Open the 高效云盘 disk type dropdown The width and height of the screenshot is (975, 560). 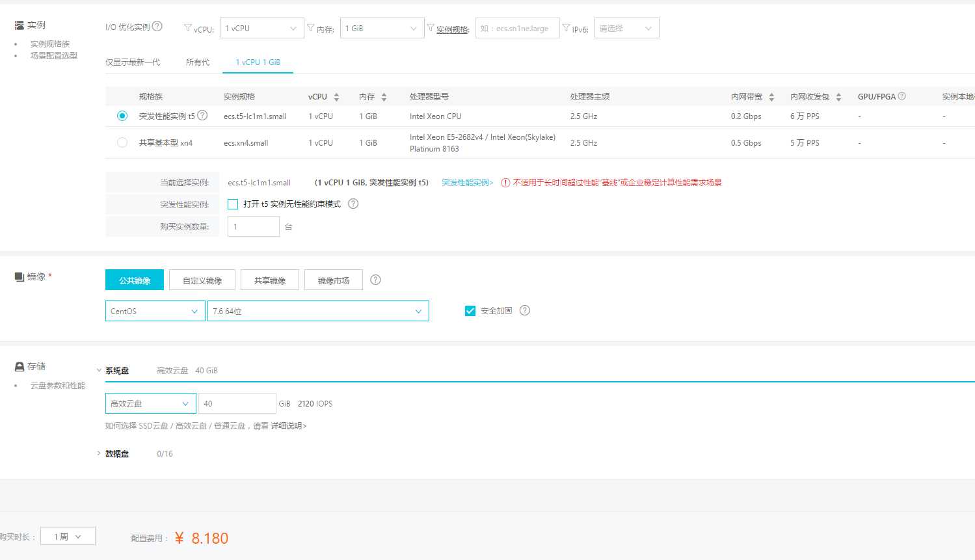pyautogui.click(x=150, y=403)
